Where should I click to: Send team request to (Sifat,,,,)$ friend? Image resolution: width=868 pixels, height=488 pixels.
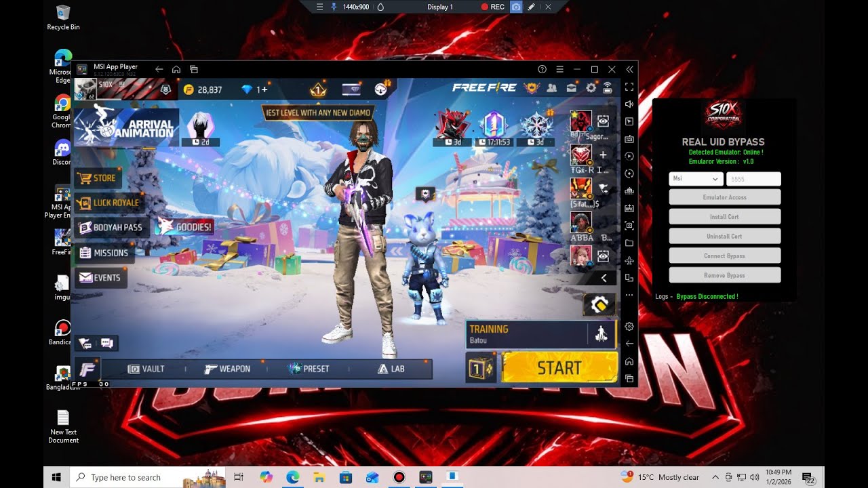tap(603, 189)
